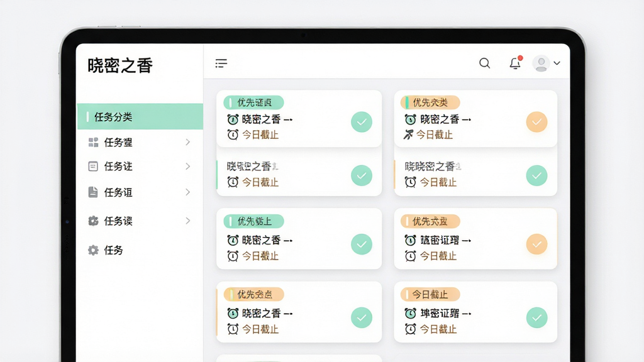Toggle check circle in green-bar 晓晓密之香 card

(362, 176)
